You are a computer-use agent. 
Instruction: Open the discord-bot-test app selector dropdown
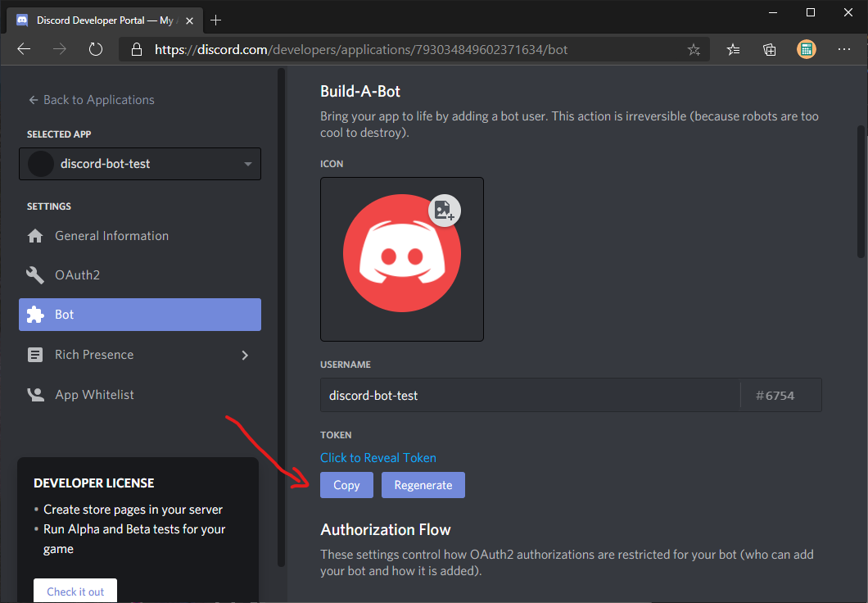(x=140, y=164)
